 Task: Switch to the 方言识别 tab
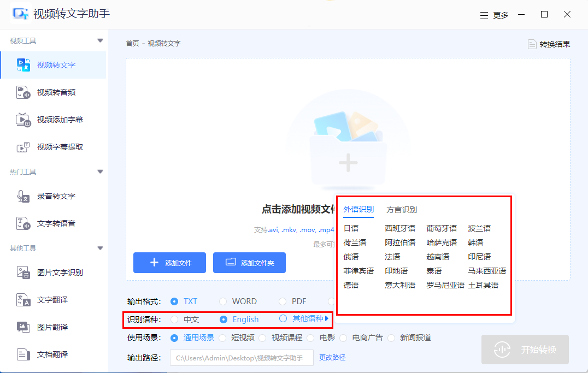click(402, 210)
